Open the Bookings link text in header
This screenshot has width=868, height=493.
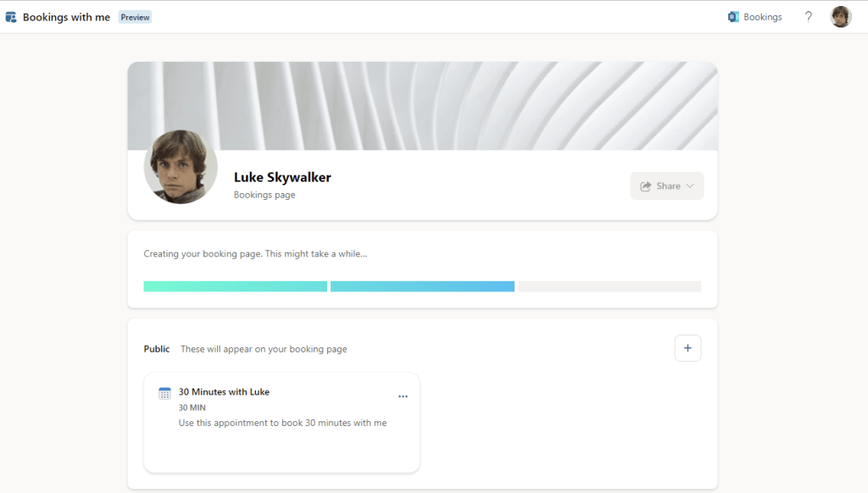[762, 17]
